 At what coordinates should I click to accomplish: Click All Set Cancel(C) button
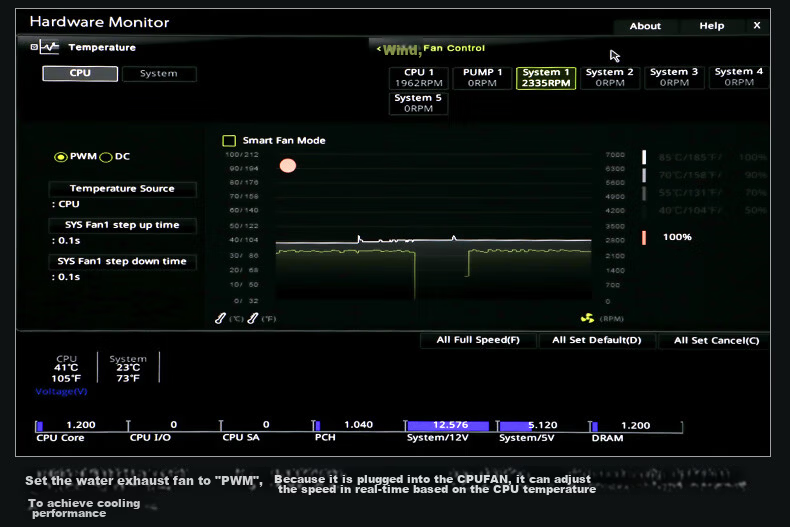(x=716, y=341)
